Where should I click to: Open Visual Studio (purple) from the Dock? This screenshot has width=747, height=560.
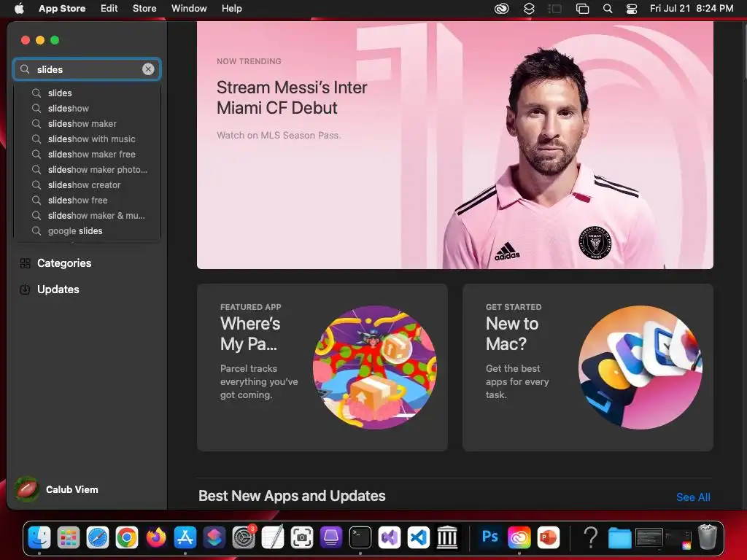pos(390,537)
